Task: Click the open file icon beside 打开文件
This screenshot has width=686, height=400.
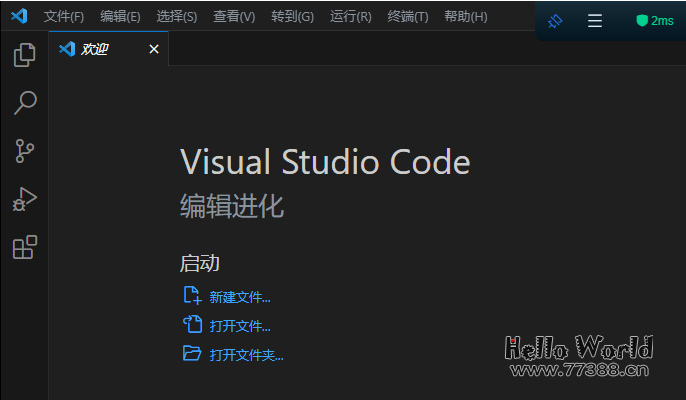Action: (x=192, y=324)
